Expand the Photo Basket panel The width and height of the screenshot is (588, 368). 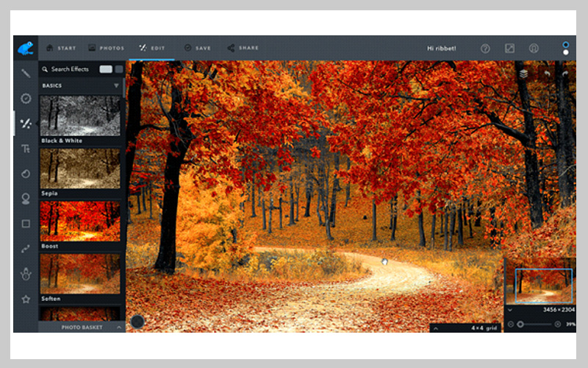[x=119, y=327]
